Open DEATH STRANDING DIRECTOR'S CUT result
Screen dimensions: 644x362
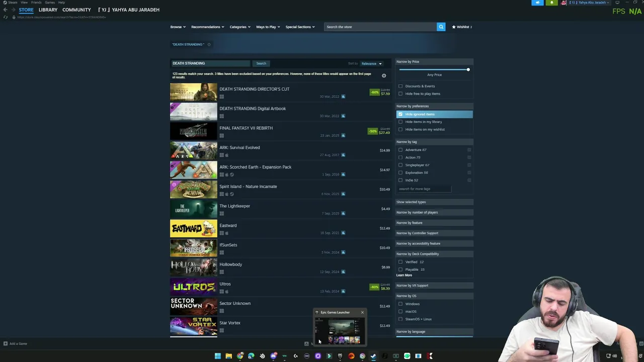281,93
